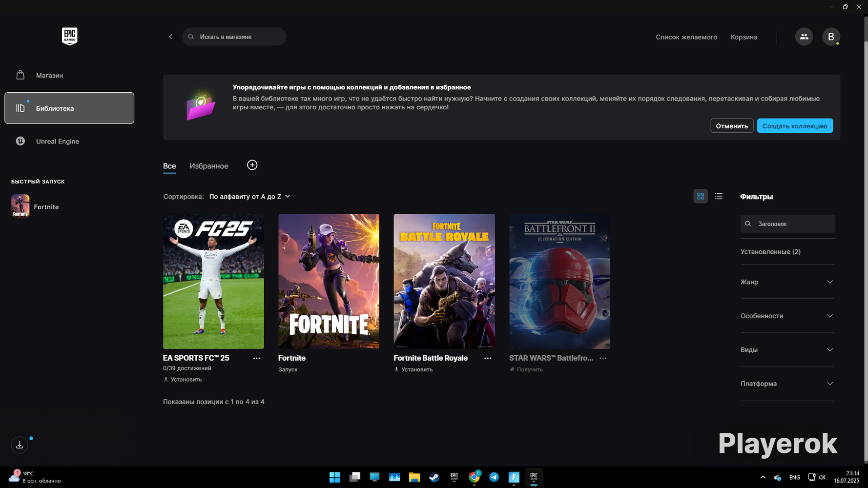868x488 pixels.
Task: Switch to grid view
Action: [x=701, y=196]
